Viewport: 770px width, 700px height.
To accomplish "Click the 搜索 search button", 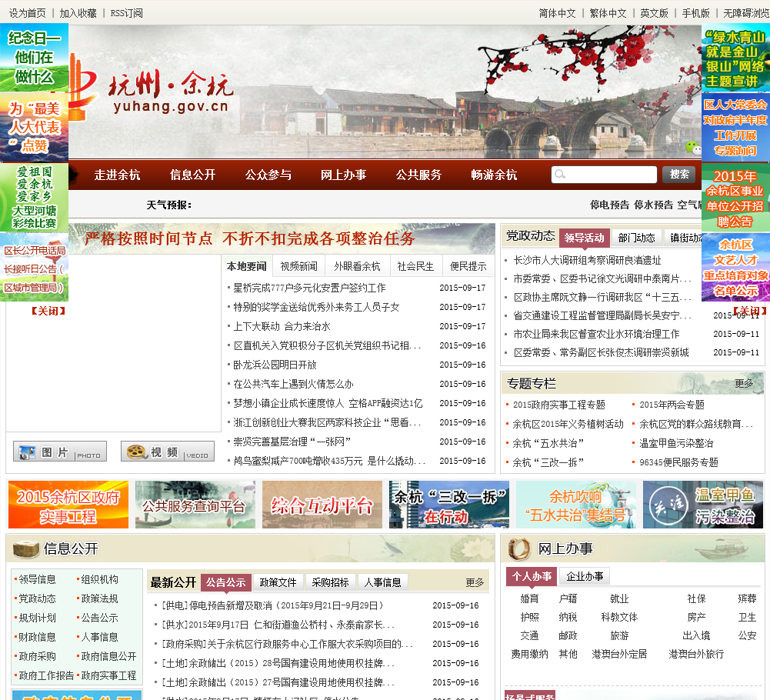I will pos(678,175).
